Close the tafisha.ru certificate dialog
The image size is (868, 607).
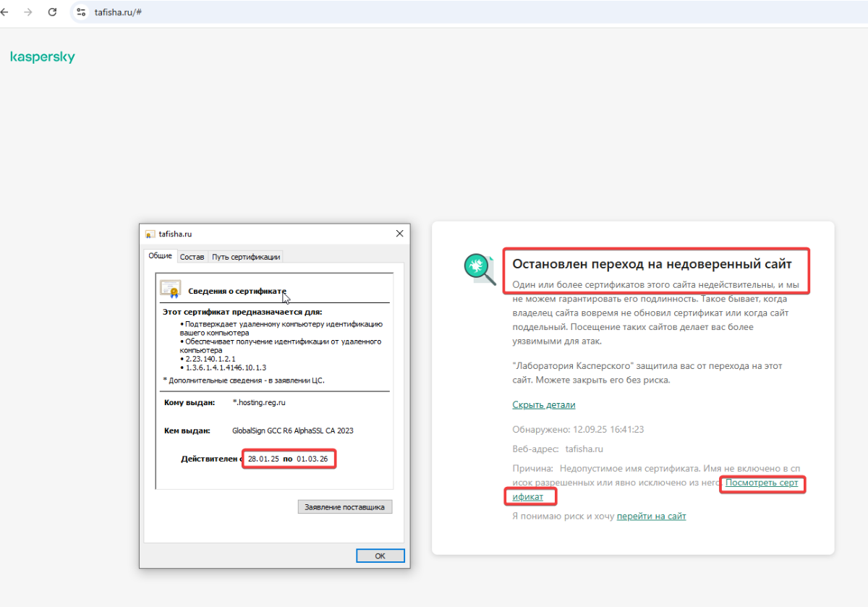point(399,234)
